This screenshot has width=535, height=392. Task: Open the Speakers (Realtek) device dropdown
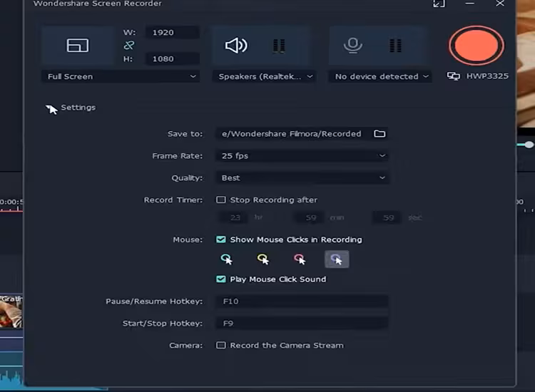pos(265,76)
